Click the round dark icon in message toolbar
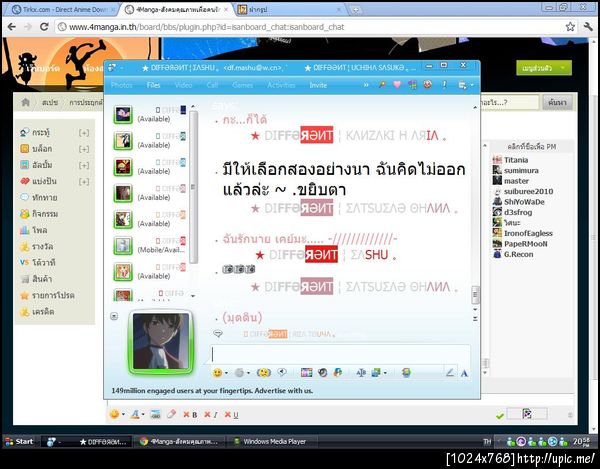Image resolution: width=600 pixels, height=469 pixels. click(323, 372)
